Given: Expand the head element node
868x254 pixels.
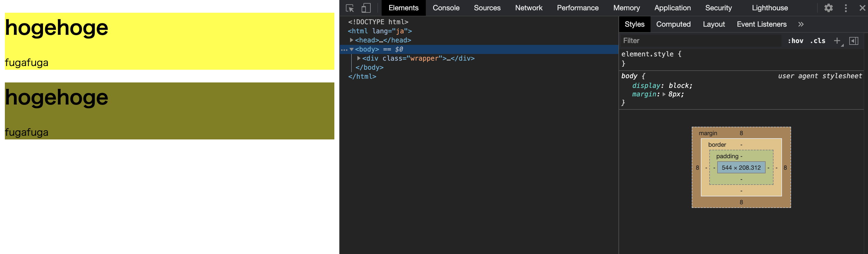Looking at the screenshot, I should point(351,40).
